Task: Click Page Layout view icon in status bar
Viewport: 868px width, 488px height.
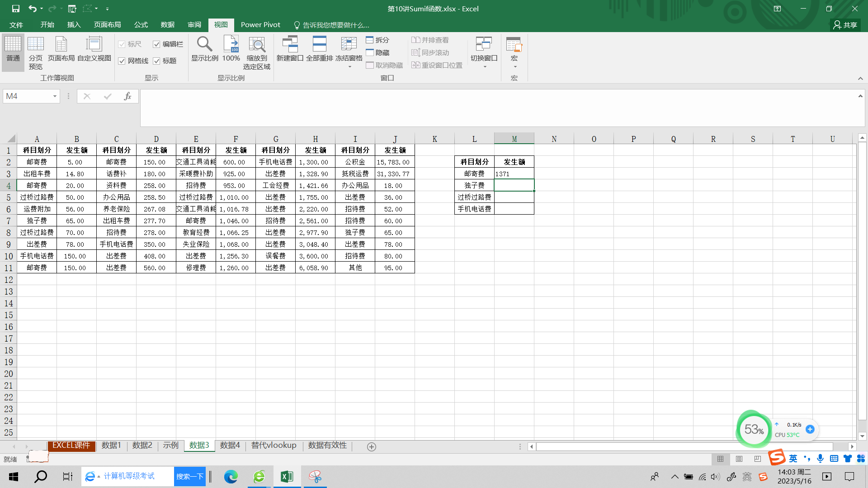Action: 739,459
